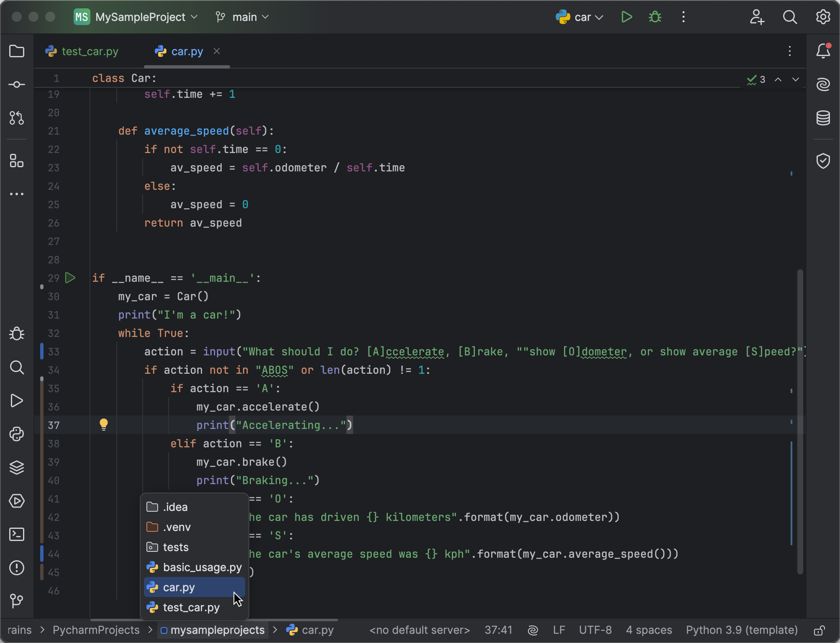Open the AI Assistant panel

coord(823,84)
